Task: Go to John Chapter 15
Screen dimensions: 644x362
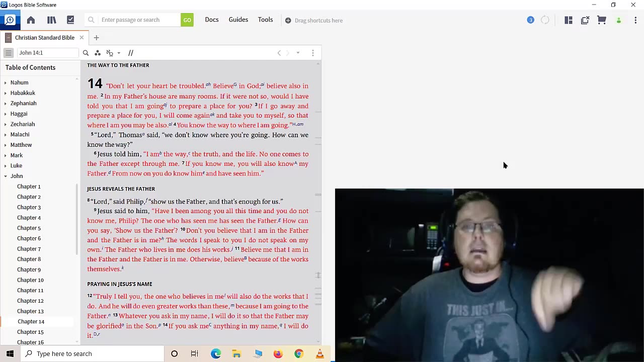Action: (x=30, y=332)
